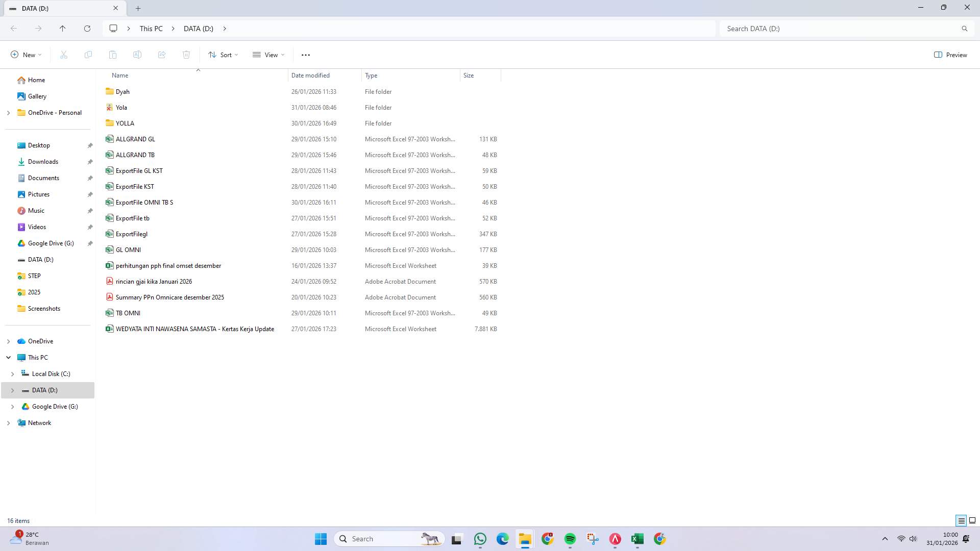The image size is (980, 551).
Task: Switch to large thumbnails layout in status bar
Action: click(x=973, y=520)
